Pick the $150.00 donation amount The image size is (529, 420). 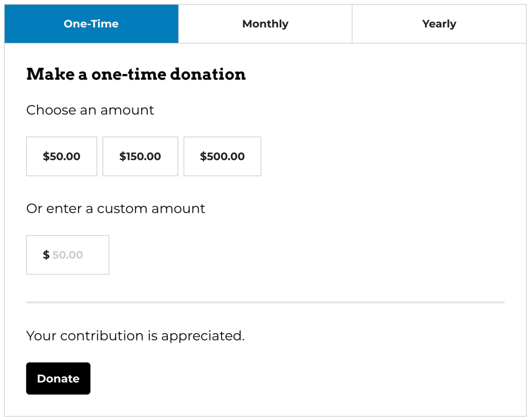tap(140, 157)
